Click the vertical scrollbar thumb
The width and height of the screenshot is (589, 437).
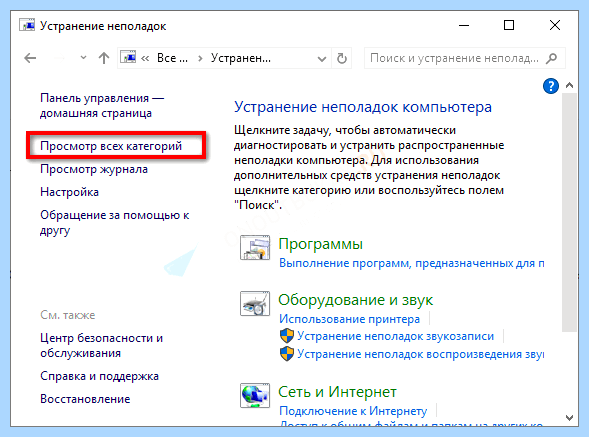point(569,212)
